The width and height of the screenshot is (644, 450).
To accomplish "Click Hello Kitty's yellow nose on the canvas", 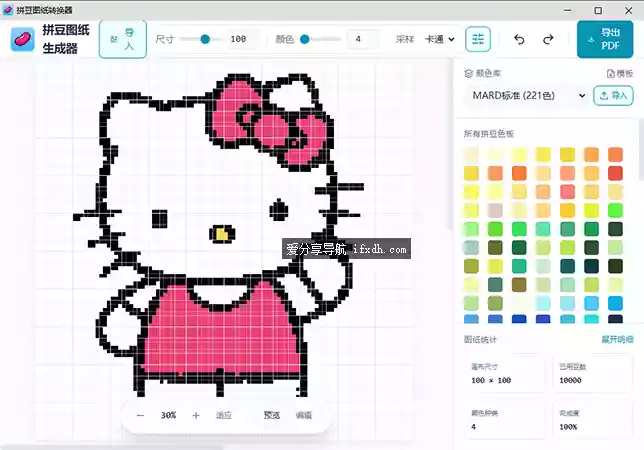I will pos(222,234).
